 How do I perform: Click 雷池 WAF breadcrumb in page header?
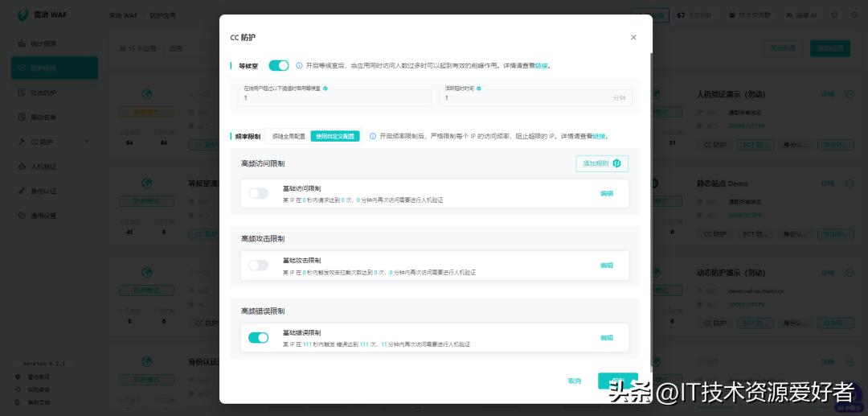point(123,15)
